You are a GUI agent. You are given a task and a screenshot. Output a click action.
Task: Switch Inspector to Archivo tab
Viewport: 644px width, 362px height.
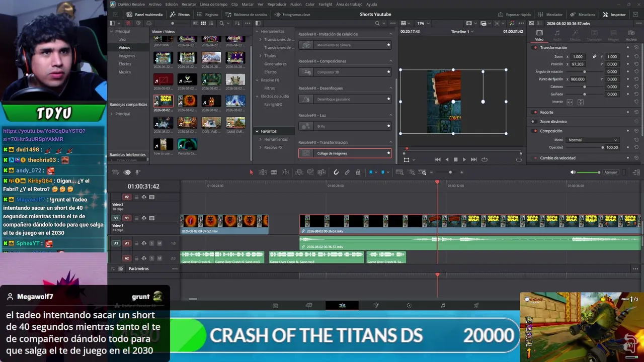click(x=631, y=35)
